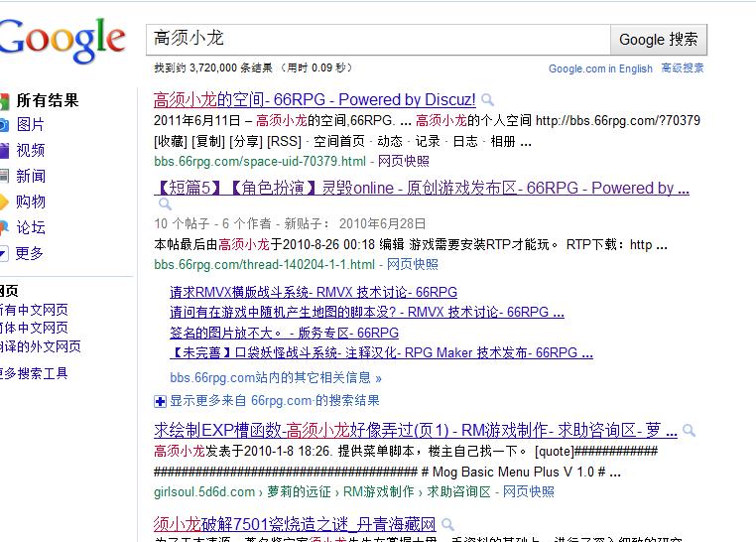Expand 更多 in the sidebar
Image resolution: width=756 pixels, height=542 pixels.
30,253
